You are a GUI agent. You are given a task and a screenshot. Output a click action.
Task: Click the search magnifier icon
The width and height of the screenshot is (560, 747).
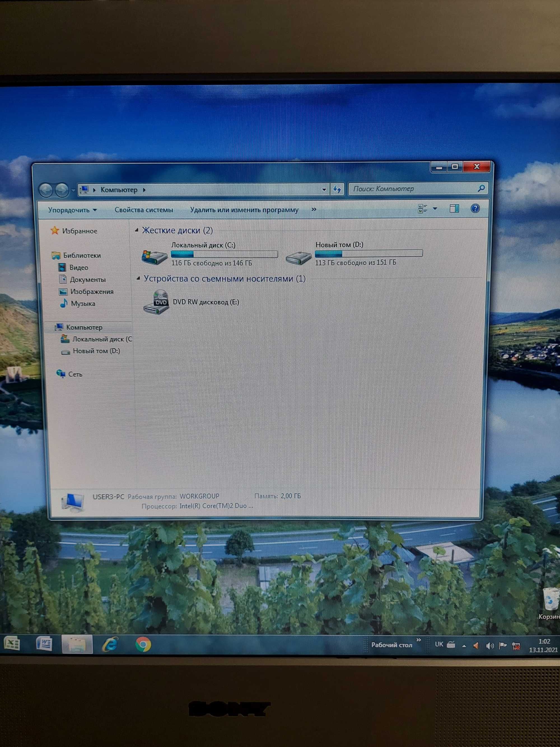click(x=481, y=189)
